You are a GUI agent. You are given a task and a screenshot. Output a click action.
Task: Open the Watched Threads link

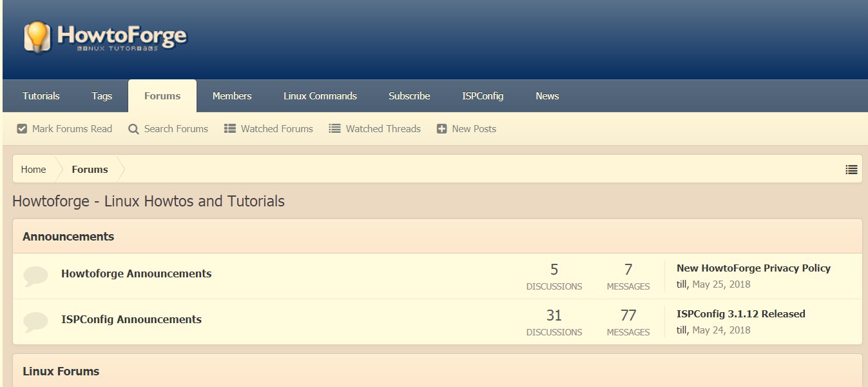[383, 129]
